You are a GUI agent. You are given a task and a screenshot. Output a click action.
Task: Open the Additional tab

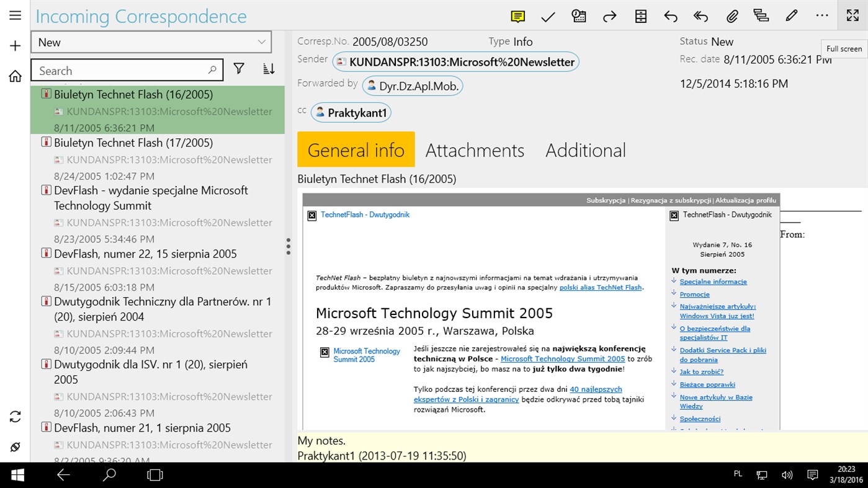tap(586, 150)
